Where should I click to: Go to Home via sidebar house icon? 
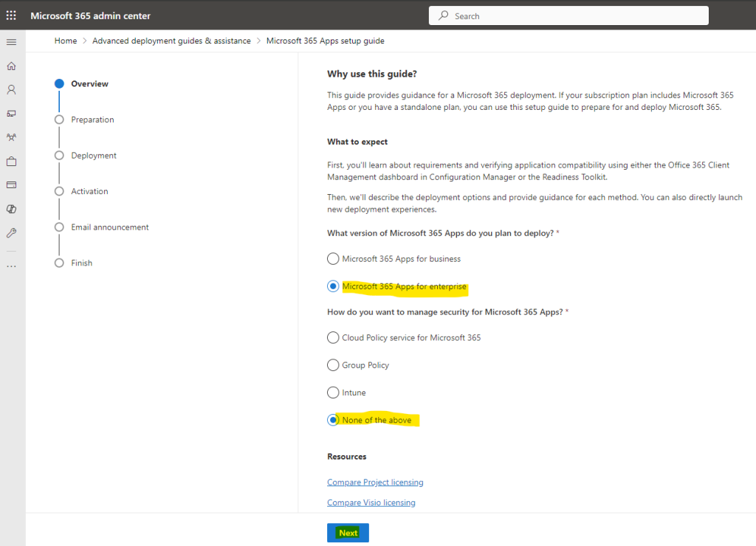pyautogui.click(x=12, y=66)
